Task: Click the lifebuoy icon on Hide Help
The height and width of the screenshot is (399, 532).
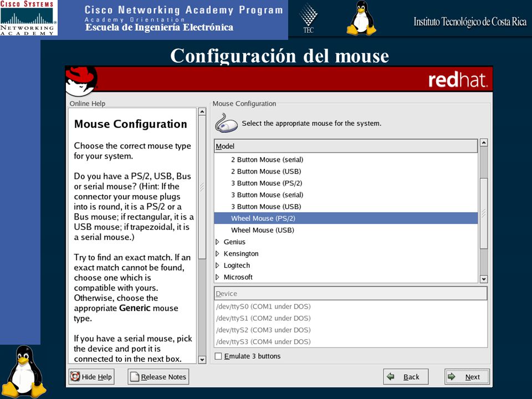Action: point(75,377)
